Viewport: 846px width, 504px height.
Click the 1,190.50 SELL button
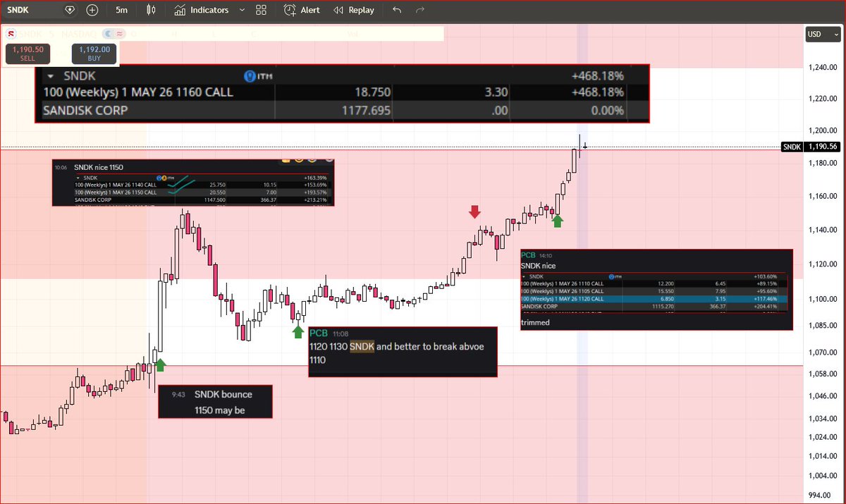(x=27, y=54)
